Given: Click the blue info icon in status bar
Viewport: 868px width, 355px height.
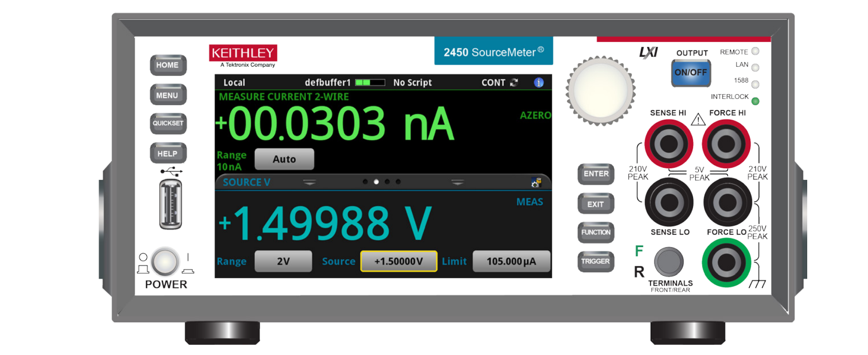Looking at the screenshot, I should 538,83.
